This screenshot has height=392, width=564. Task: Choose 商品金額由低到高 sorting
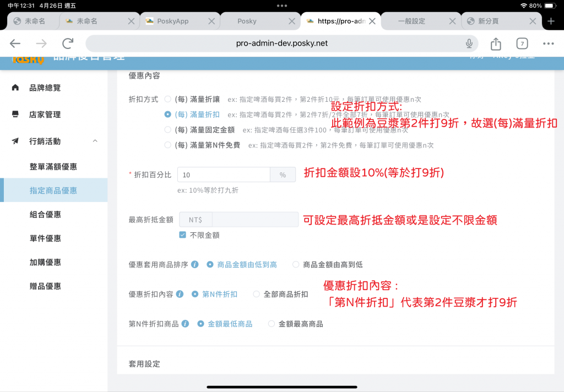(x=210, y=264)
